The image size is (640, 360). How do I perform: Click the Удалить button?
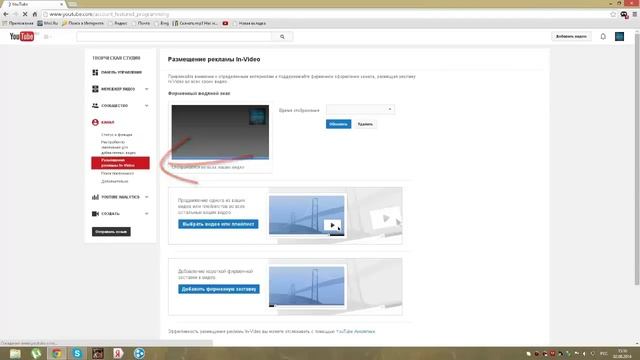pyautogui.click(x=365, y=124)
